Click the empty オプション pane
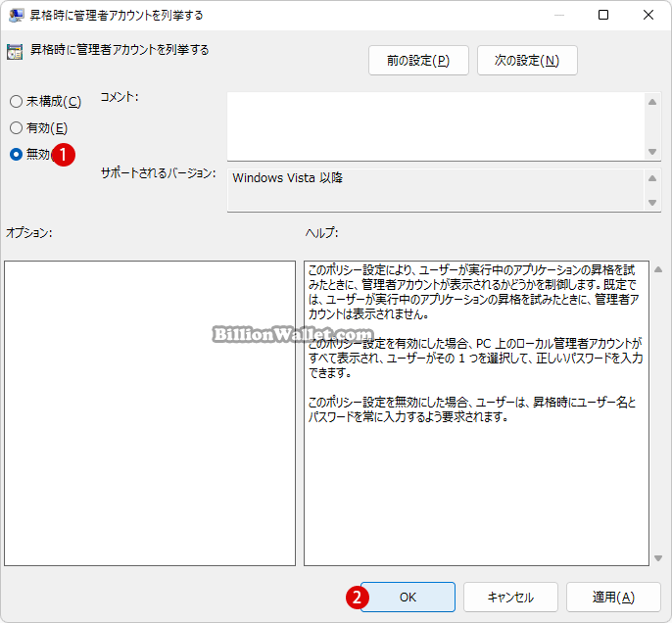Screen dimensions: 672x623 [150, 413]
